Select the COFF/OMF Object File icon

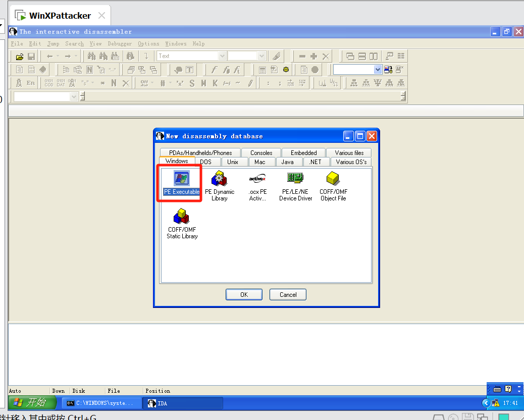pyautogui.click(x=333, y=186)
